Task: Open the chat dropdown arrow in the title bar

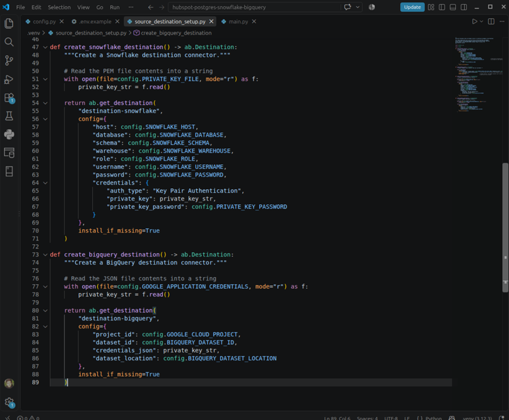Action: coord(357,7)
